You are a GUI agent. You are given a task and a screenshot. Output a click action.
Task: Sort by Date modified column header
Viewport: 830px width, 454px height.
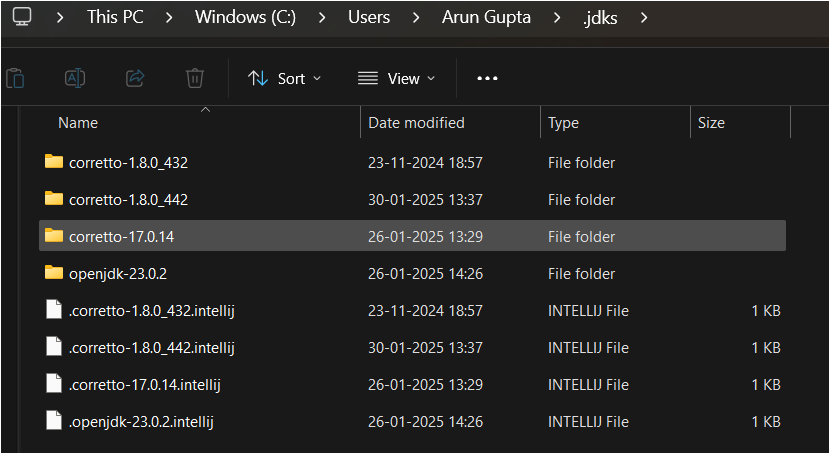click(x=417, y=123)
